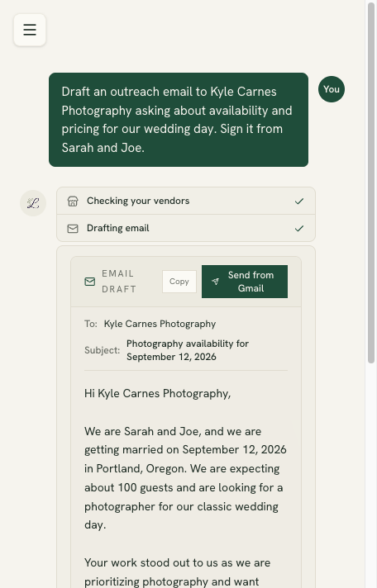Click the Checking your vendors checkmark

pos(299,202)
